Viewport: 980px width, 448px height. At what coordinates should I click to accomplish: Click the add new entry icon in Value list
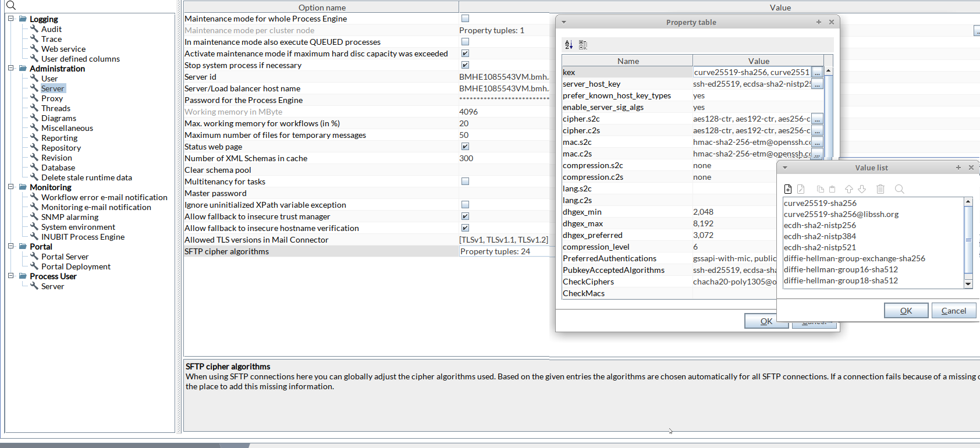point(788,189)
